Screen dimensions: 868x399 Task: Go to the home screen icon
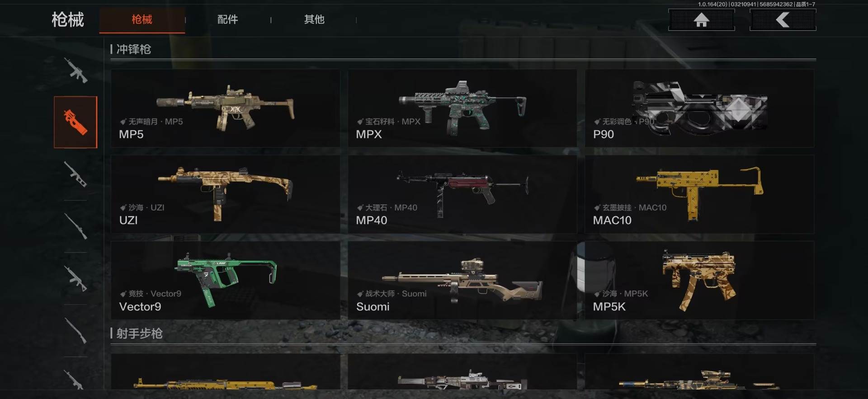tap(701, 20)
